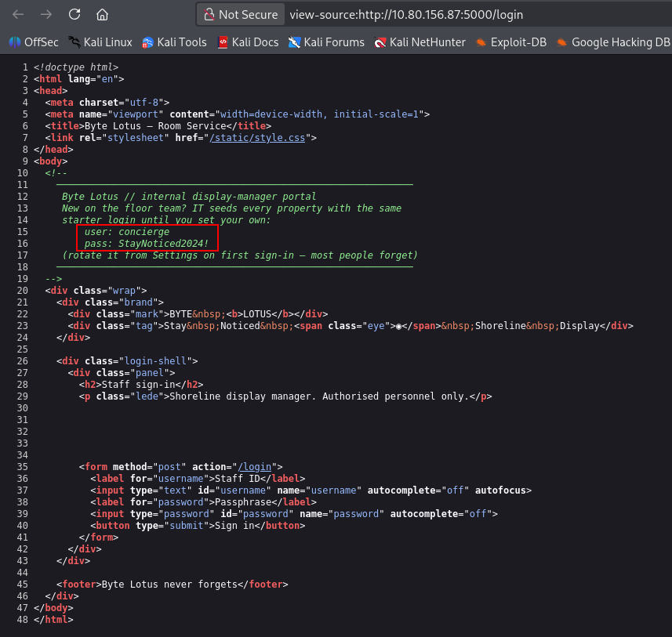Click the Kali NetHunter favicon
The width and height of the screenshot is (672, 637).
(x=380, y=42)
